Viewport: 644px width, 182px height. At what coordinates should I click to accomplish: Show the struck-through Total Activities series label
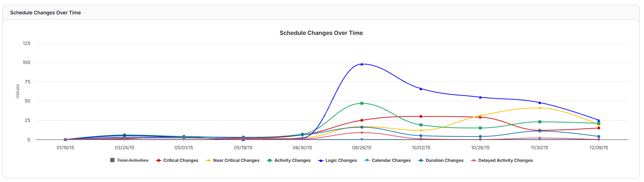(133, 160)
